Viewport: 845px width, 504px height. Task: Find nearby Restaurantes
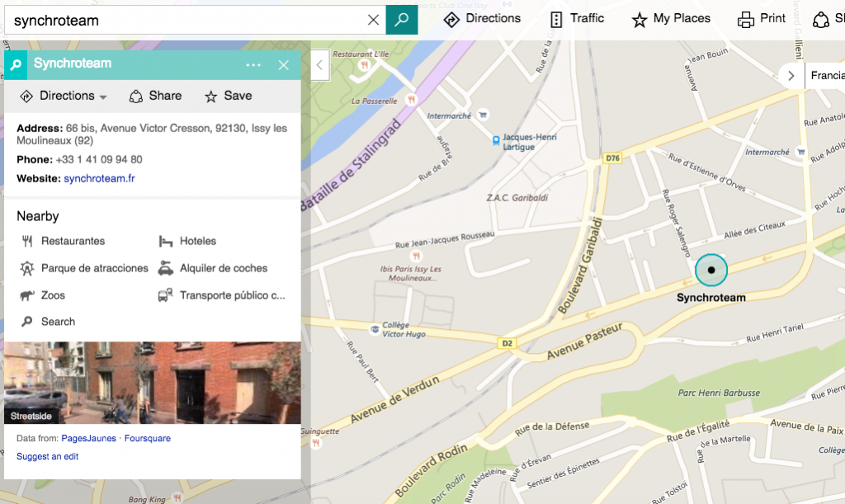(63, 241)
